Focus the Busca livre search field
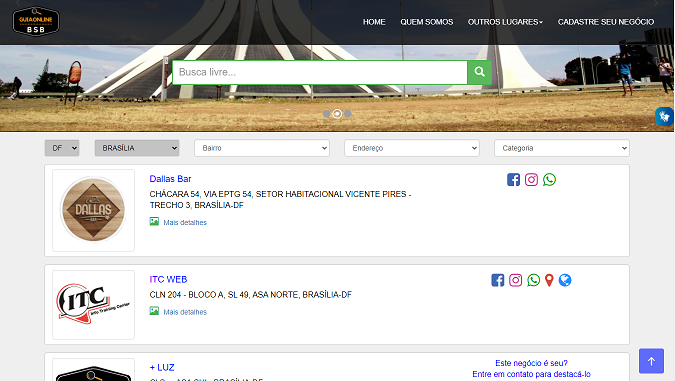Screen dimensions: 675x381 tap(320, 72)
